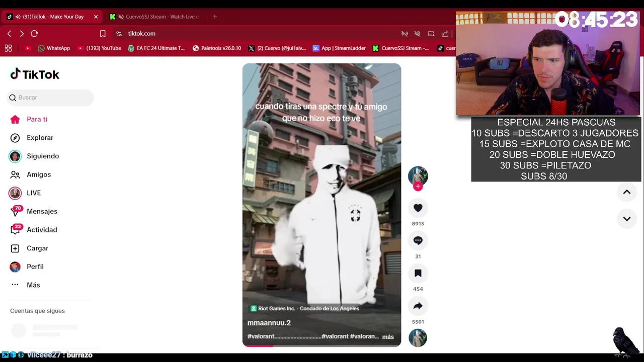Viewport: 644px width, 362px height.
Task: Open the X (2) Cuervo bookmark
Action: (277, 48)
